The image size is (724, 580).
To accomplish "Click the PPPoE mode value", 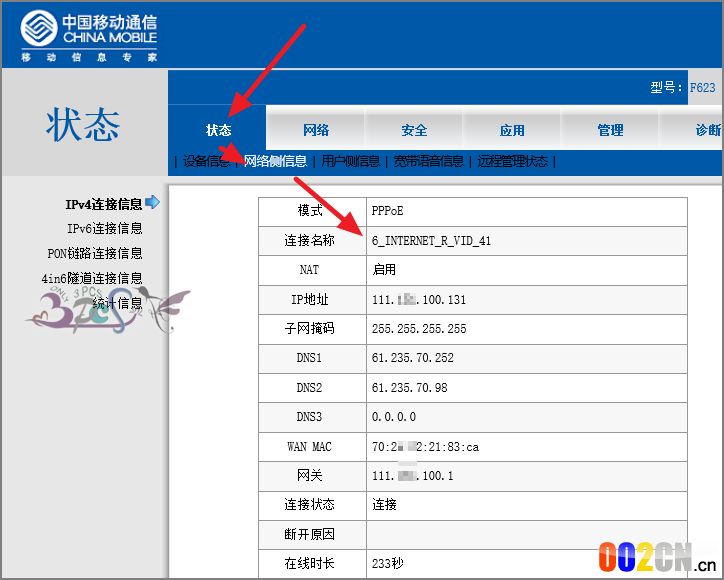I will 387,211.
